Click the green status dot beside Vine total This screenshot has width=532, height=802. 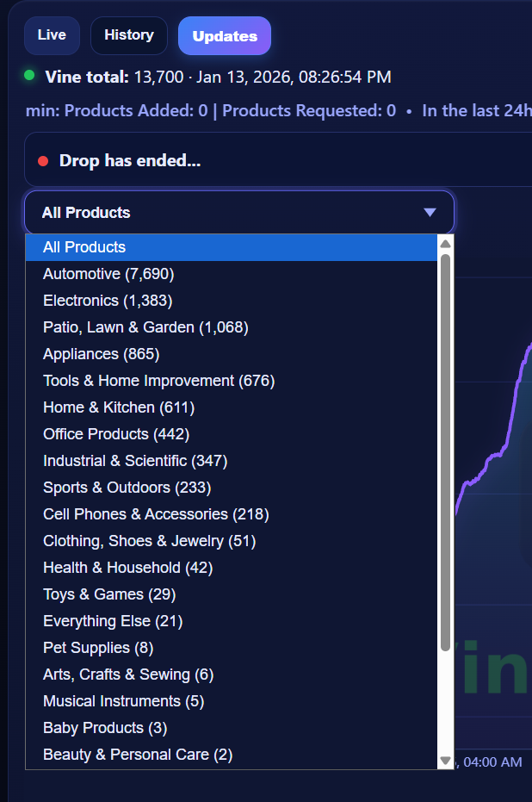29,76
